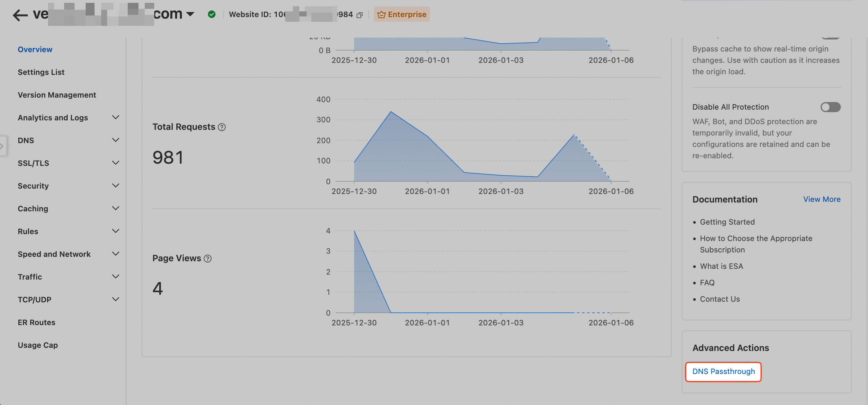The width and height of the screenshot is (868, 405).
Task: Click the Page Views value 4
Action: click(158, 288)
